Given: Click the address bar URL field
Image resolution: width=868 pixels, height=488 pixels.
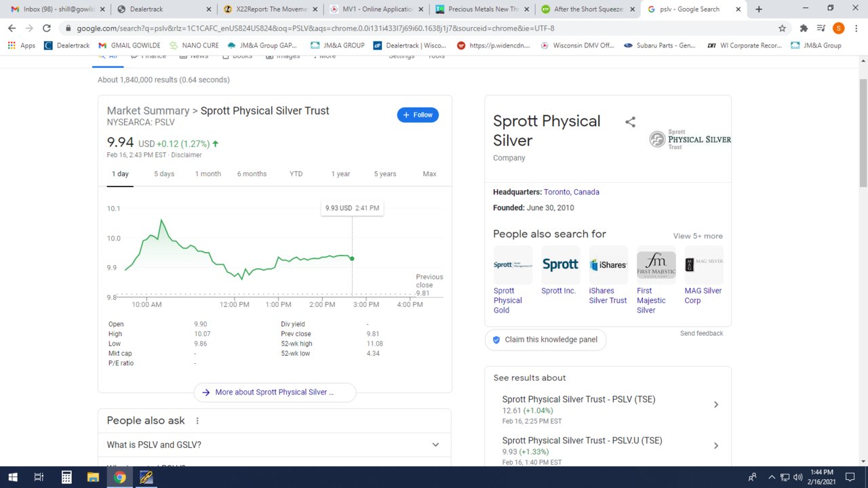Looking at the screenshot, I should click(420, 28).
